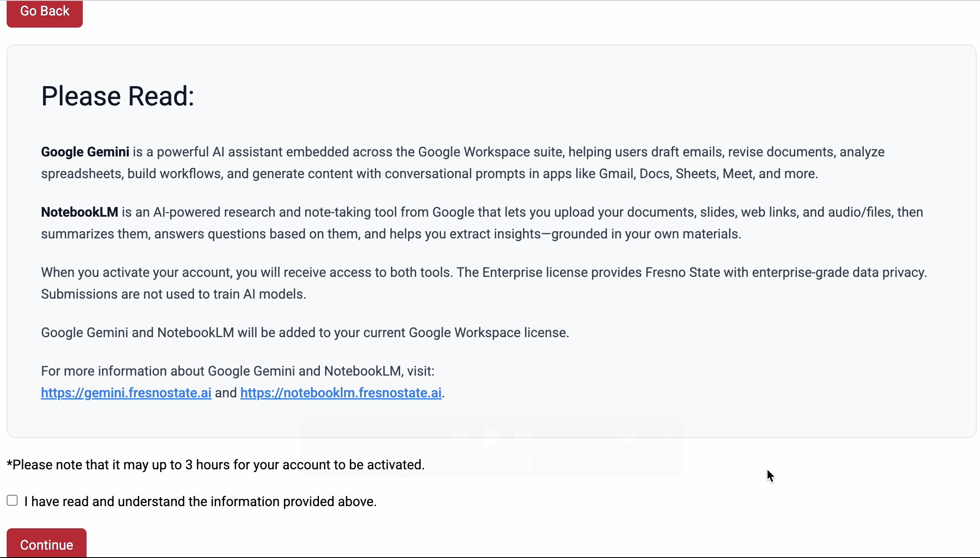Viewport: 980px width, 558px height.
Task: Click 'Submissions are not used to train' sentence
Action: (x=174, y=294)
